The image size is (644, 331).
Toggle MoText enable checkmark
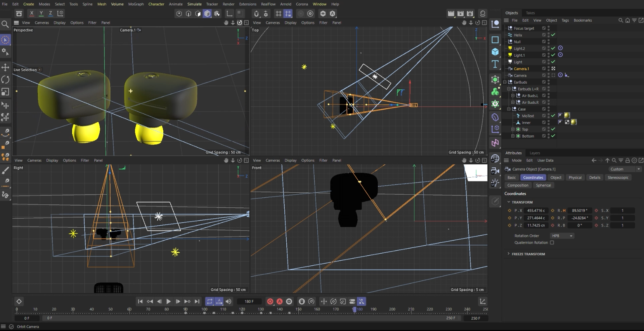553,116
